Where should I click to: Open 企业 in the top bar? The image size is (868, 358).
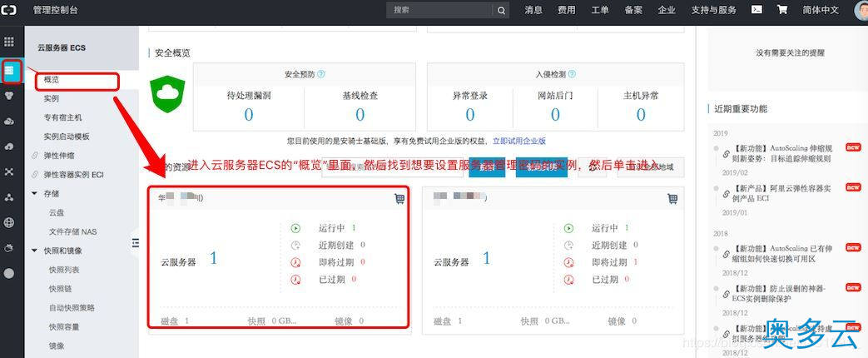667,10
